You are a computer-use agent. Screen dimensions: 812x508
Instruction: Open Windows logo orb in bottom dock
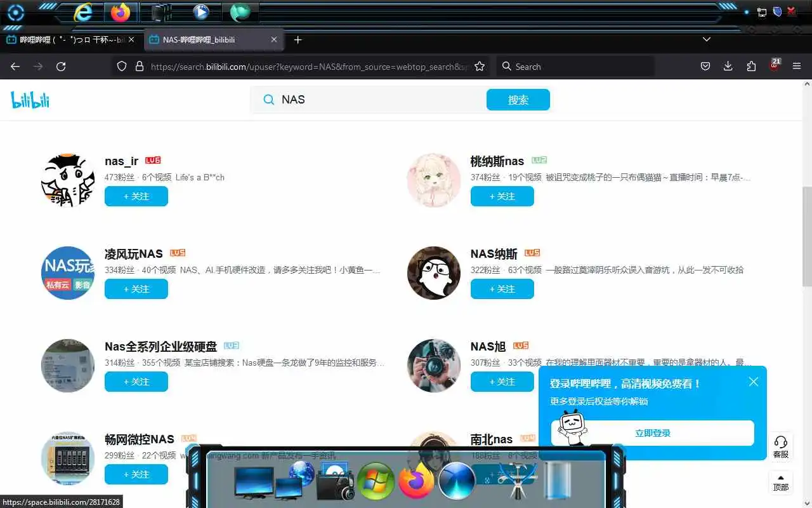click(376, 481)
